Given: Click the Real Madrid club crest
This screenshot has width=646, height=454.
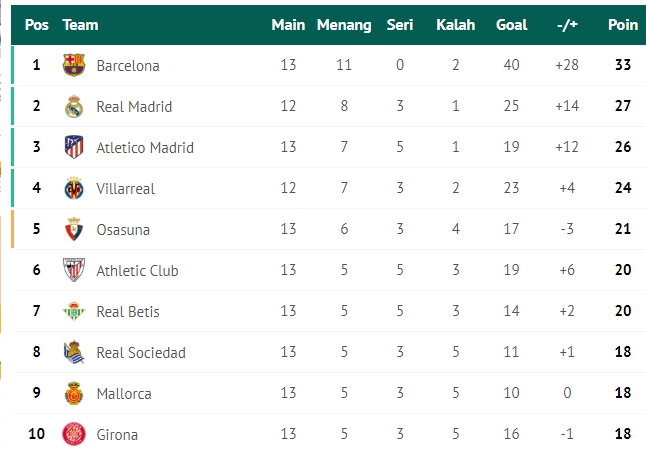Looking at the screenshot, I should [74, 106].
